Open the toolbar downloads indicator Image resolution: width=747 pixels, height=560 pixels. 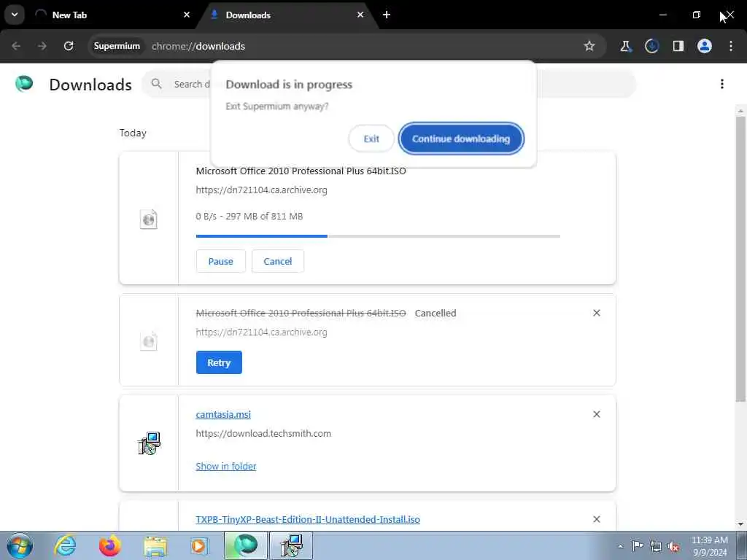(651, 46)
